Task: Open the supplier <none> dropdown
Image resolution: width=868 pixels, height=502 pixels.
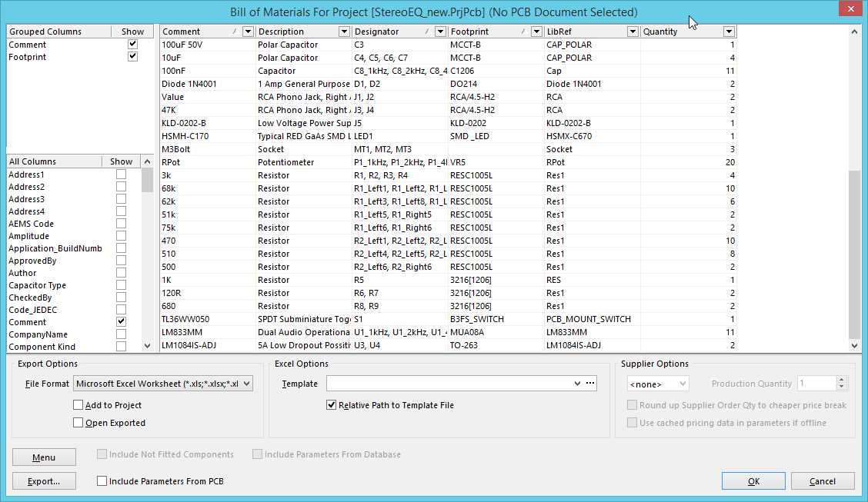Action: click(658, 384)
